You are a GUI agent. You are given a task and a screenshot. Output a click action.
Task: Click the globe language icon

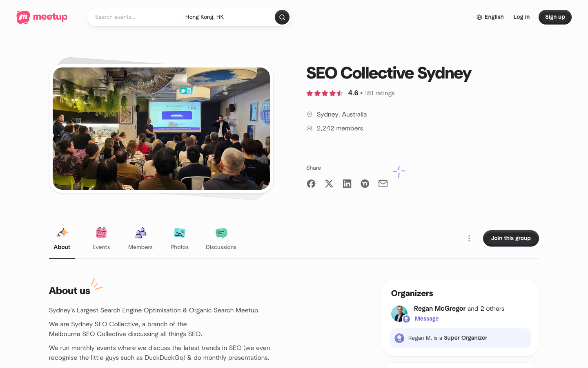tap(479, 17)
